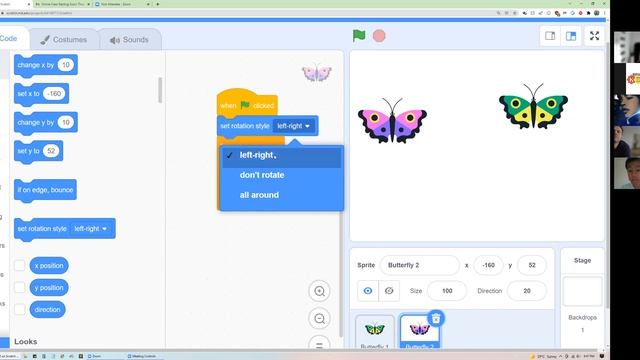
Task: Edit the sprite name field Butterfly 2
Action: click(420, 265)
